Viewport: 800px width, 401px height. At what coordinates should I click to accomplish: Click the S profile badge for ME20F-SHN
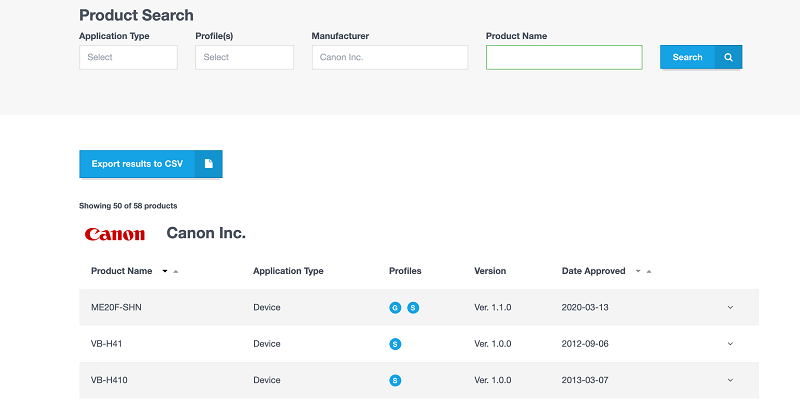pyautogui.click(x=413, y=307)
